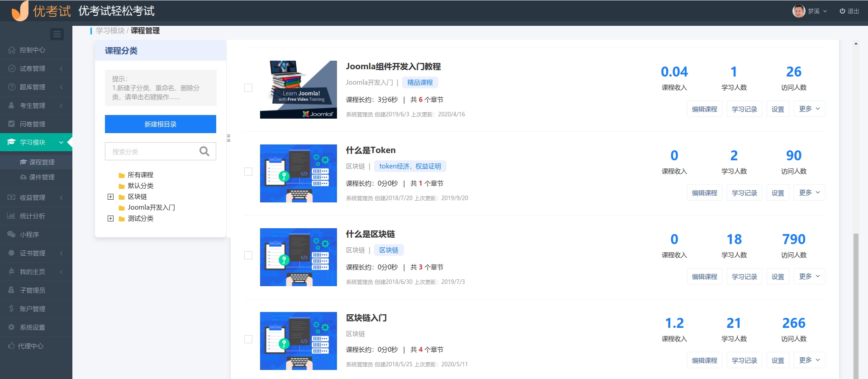Click the vertical page scrollbar thumb
The height and width of the screenshot is (379, 868).
[x=856, y=306]
